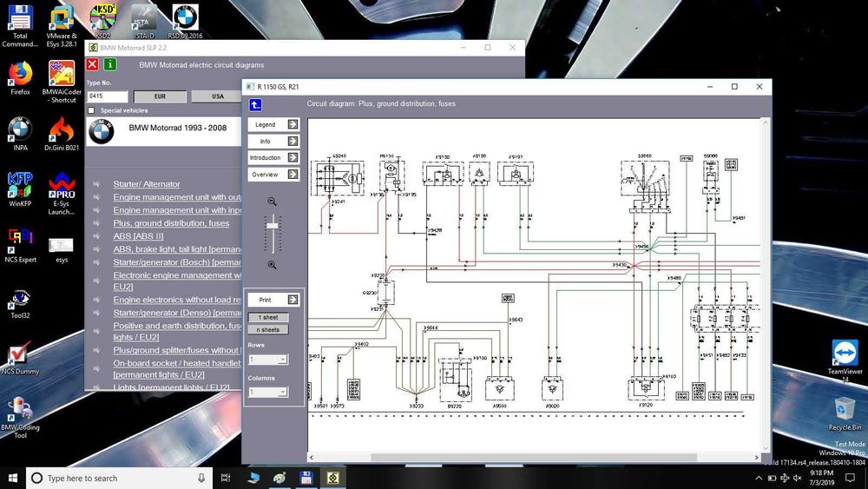Open E-Sys Launcher PRO icon
Image resolution: width=868 pixels, height=489 pixels.
click(62, 194)
